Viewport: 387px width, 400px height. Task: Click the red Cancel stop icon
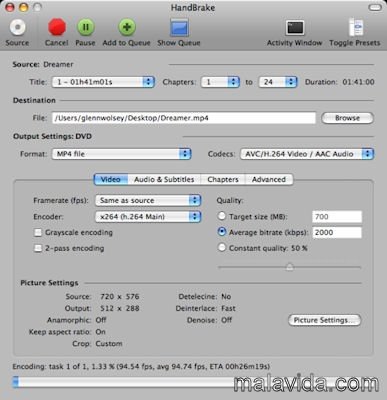point(57,27)
